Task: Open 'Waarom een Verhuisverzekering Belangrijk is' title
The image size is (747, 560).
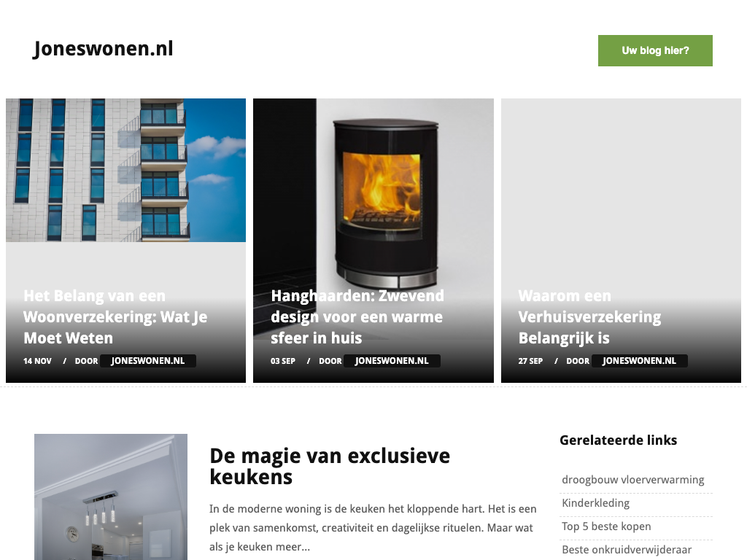Action: (589, 316)
